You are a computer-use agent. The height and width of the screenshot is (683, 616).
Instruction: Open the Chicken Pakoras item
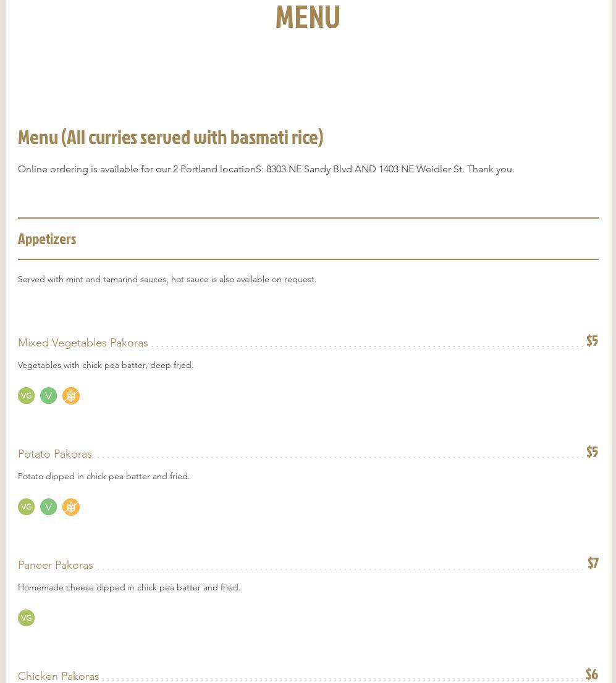59,676
